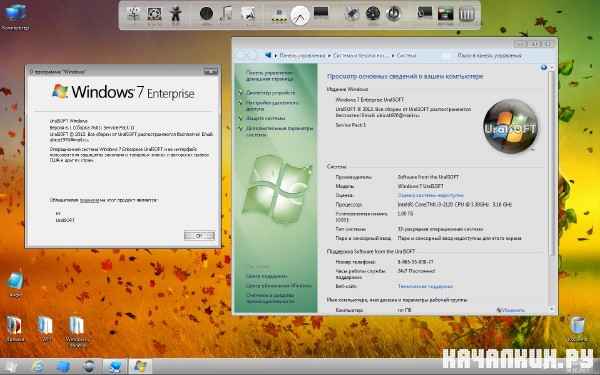Click the power button icon in the dock
The image size is (600, 375).
pyautogui.click(x=393, y=14)
